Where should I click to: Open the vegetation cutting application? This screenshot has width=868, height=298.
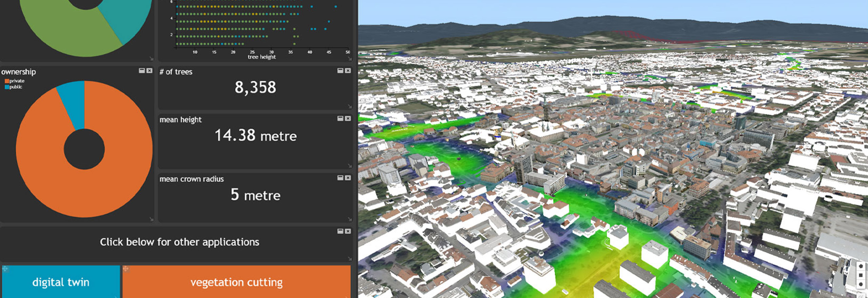[237, 282]
